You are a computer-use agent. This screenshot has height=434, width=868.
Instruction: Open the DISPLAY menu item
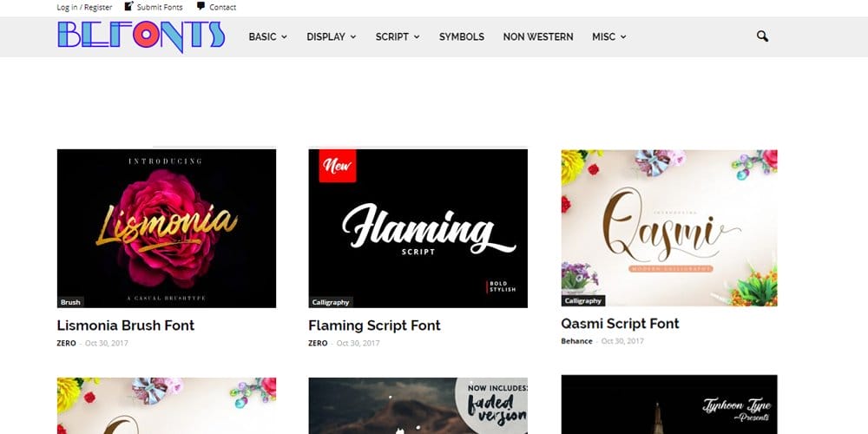[326, 37]
